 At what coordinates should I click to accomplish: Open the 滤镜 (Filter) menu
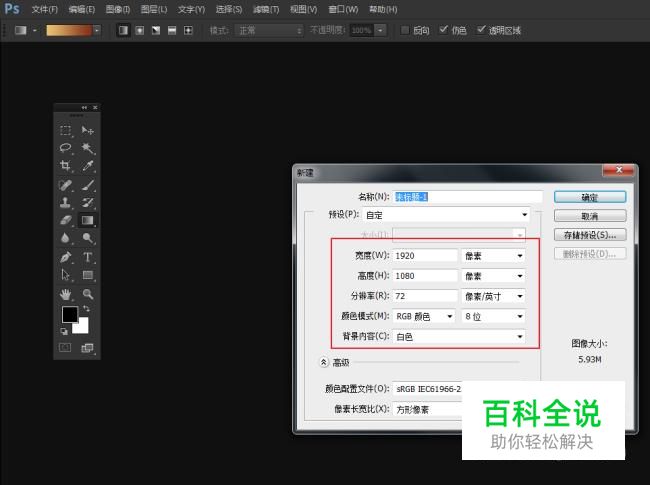267,9
